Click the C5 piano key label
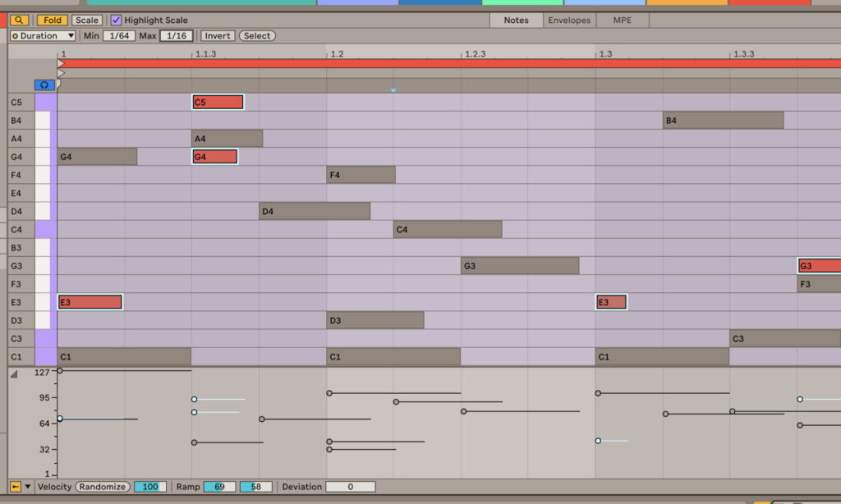The image size is (841, 504). click(16, 103)
